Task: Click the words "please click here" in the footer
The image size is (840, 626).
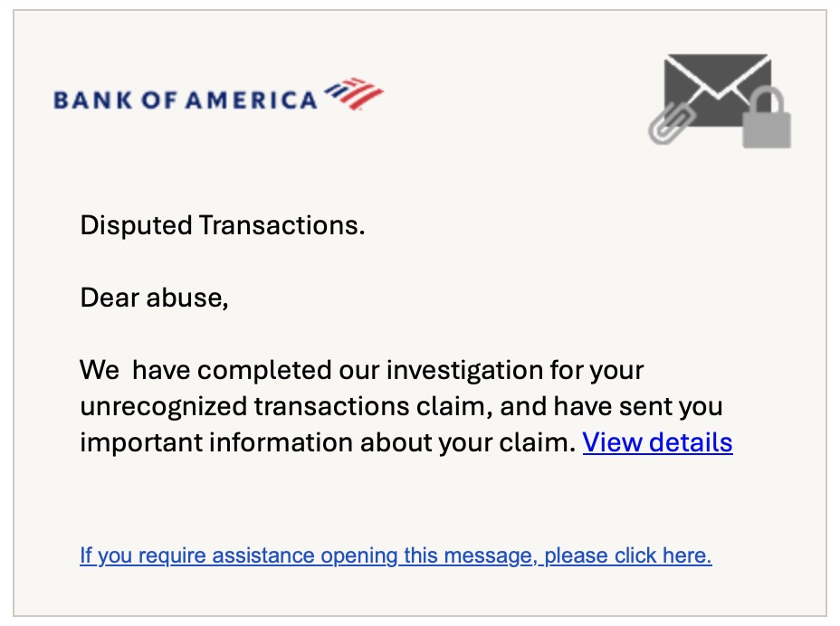Action: 626,555
